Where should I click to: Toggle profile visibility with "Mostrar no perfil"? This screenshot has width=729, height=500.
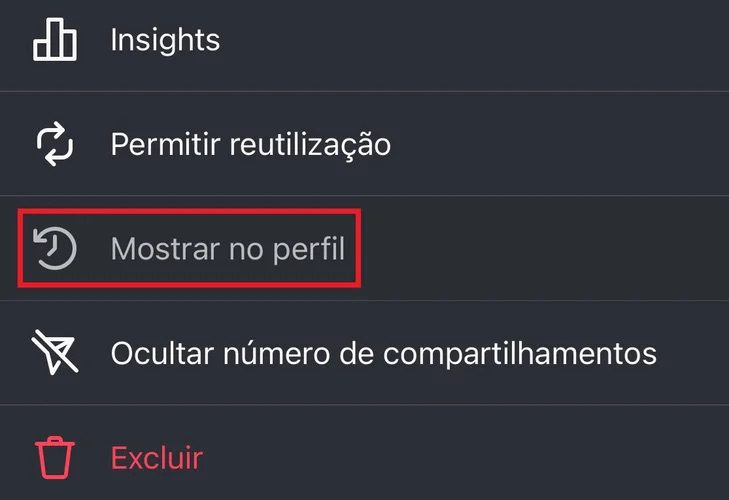pyautogui.click(x=227, y=248)
